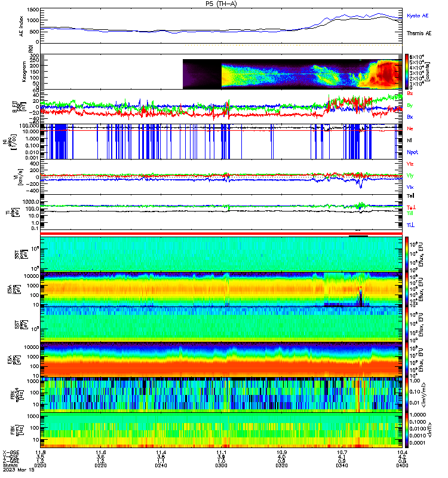Screen dimensions: 448x478
Task: Click the X-GSE value "11.4"
Action: [161, 452]
